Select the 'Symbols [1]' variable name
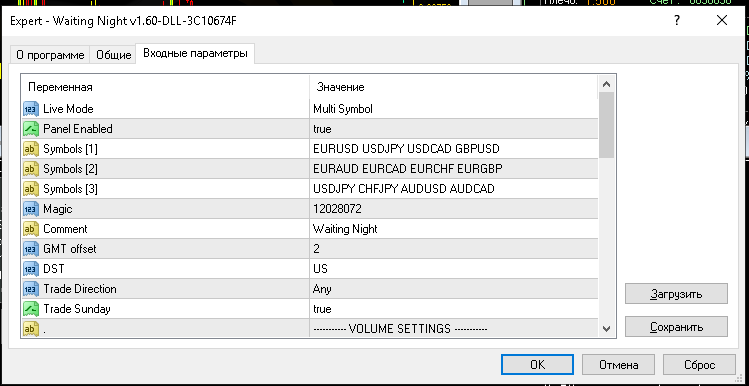The height and width of the screenshot is (386, 749). (x=70, y=149)
